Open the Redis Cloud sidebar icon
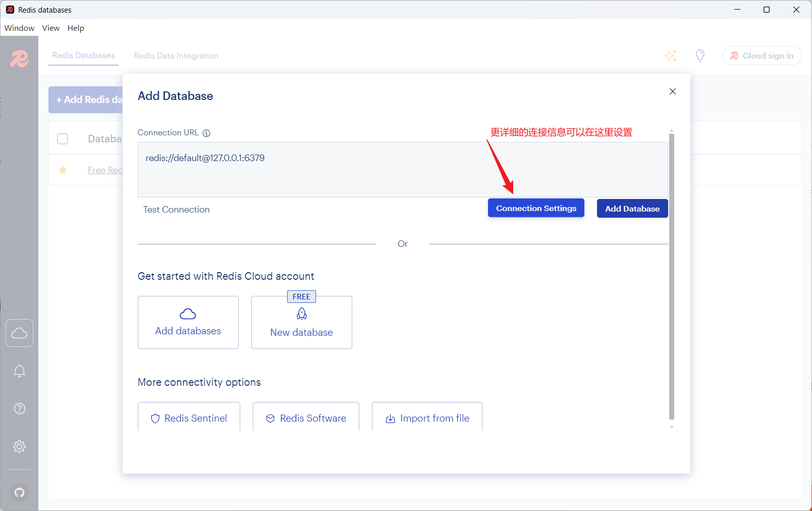Viewport: 812px width, 511px height. coord(19,333)
